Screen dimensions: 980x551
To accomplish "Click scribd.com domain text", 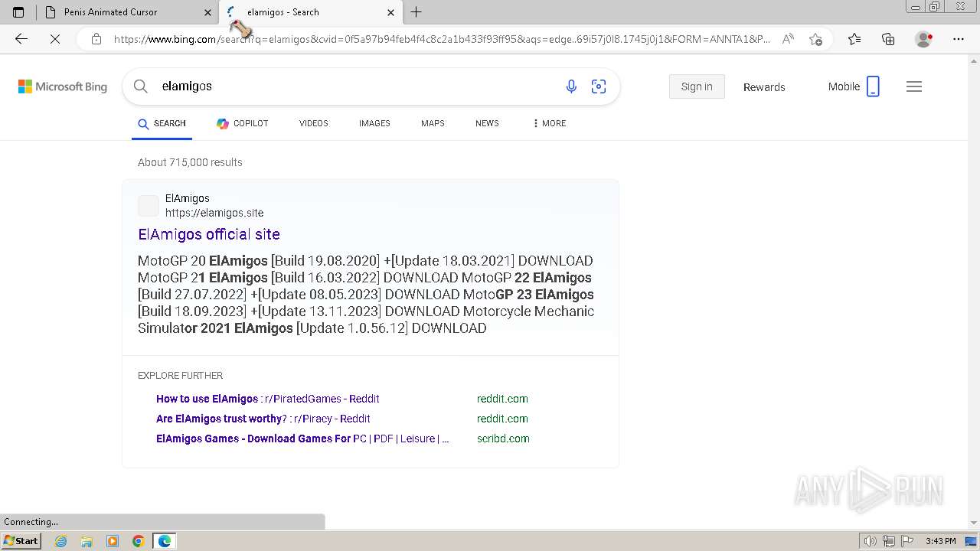I will tap(503, 439).
